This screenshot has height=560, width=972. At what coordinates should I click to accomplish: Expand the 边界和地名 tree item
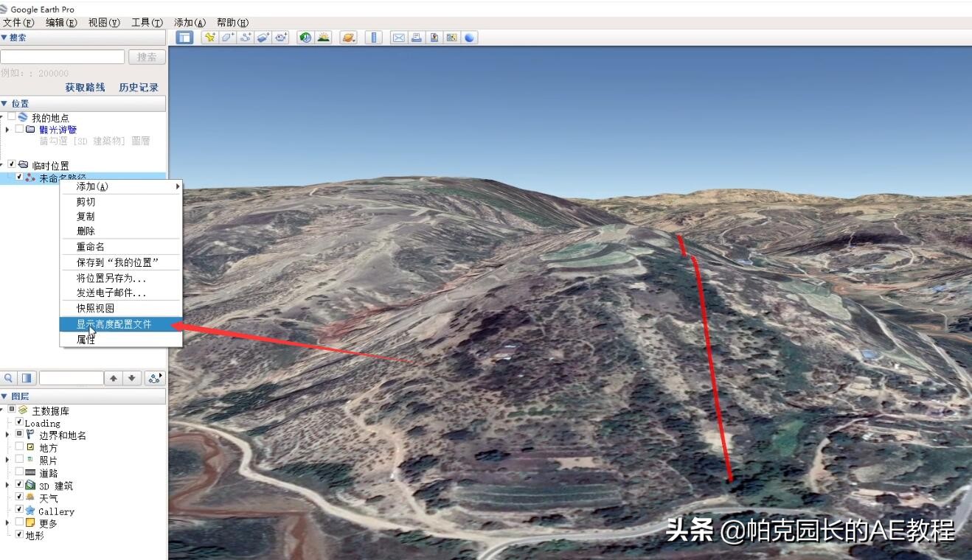(6, 435)
